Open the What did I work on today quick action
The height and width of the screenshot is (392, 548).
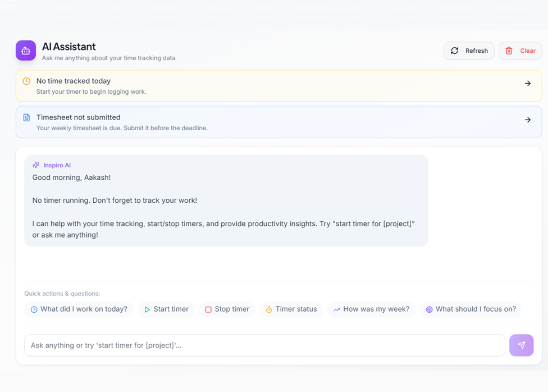click(79, 309)
